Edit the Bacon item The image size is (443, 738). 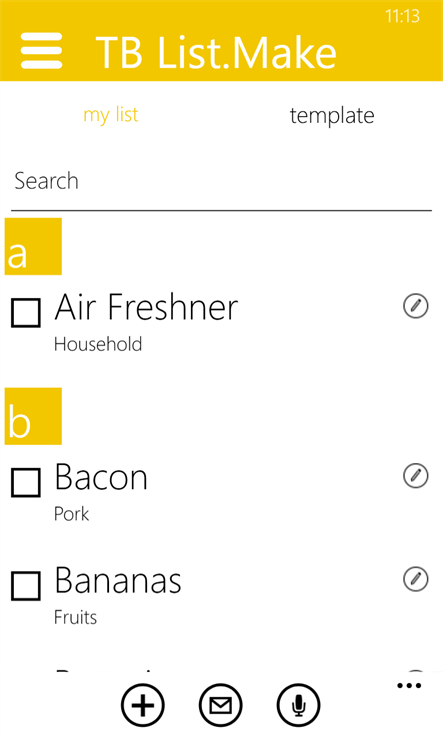coord(416,476)
